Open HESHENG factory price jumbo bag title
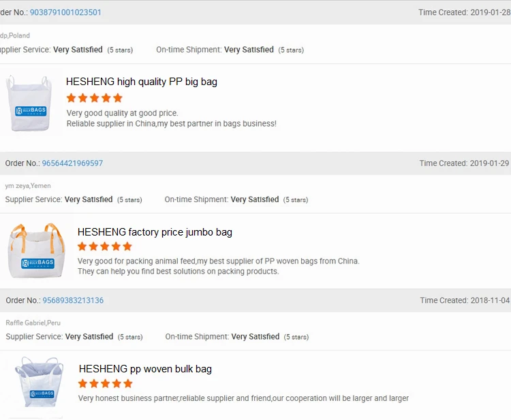This screenshot has width=511, height=420. [155, 232]
